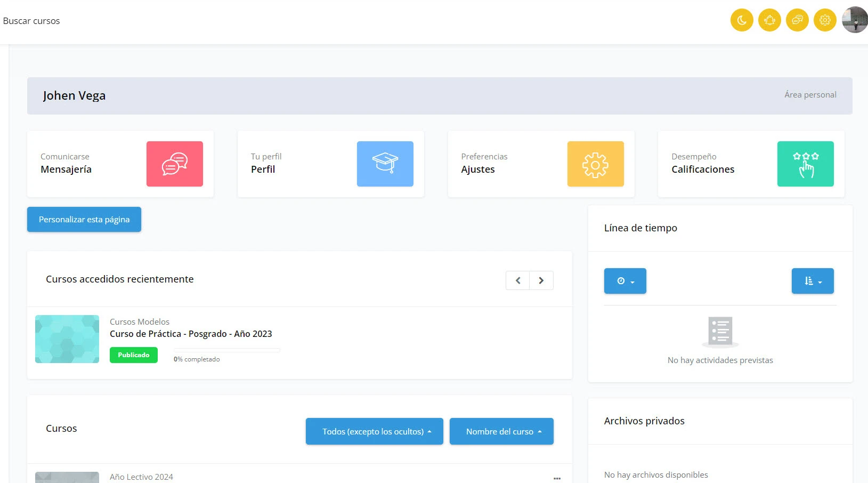Screen dimensions: 868x483
Task: Open Nombre del curso sort dropdown
Action: click(501, 431)
